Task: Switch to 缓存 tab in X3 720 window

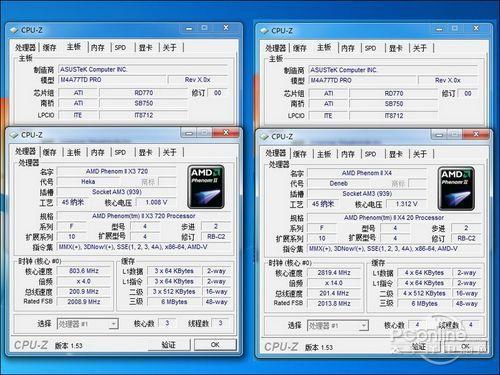Action: pos(49,152)
